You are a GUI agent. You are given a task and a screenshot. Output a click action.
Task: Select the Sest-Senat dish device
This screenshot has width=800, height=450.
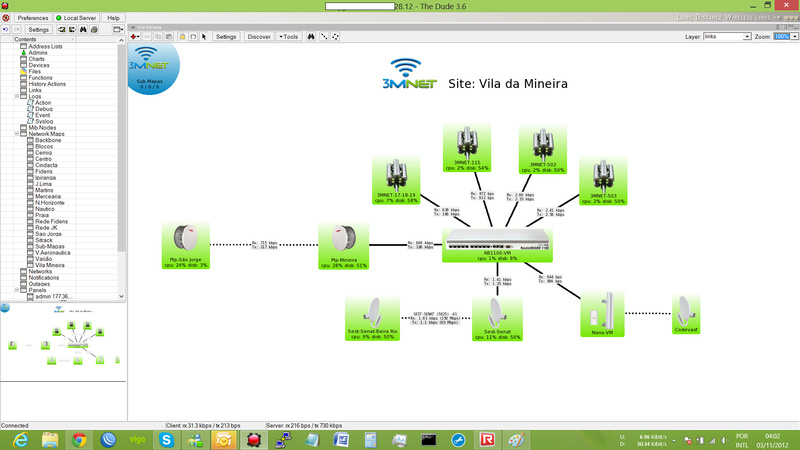(x=497, y=318)
